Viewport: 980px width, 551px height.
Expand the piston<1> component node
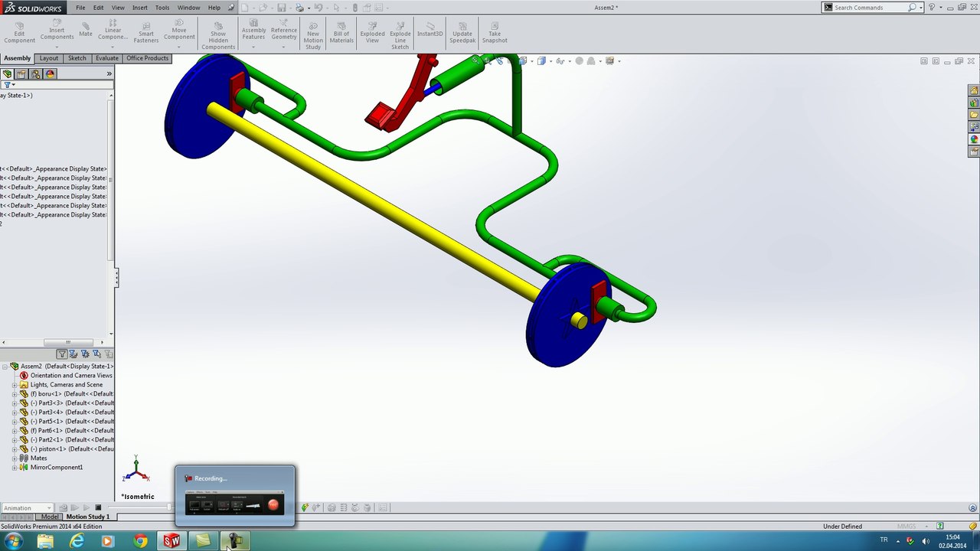(15, 449)
